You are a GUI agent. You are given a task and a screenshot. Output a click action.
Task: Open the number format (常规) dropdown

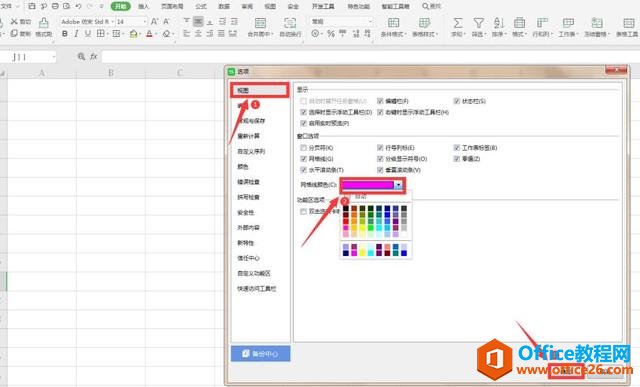370,22
